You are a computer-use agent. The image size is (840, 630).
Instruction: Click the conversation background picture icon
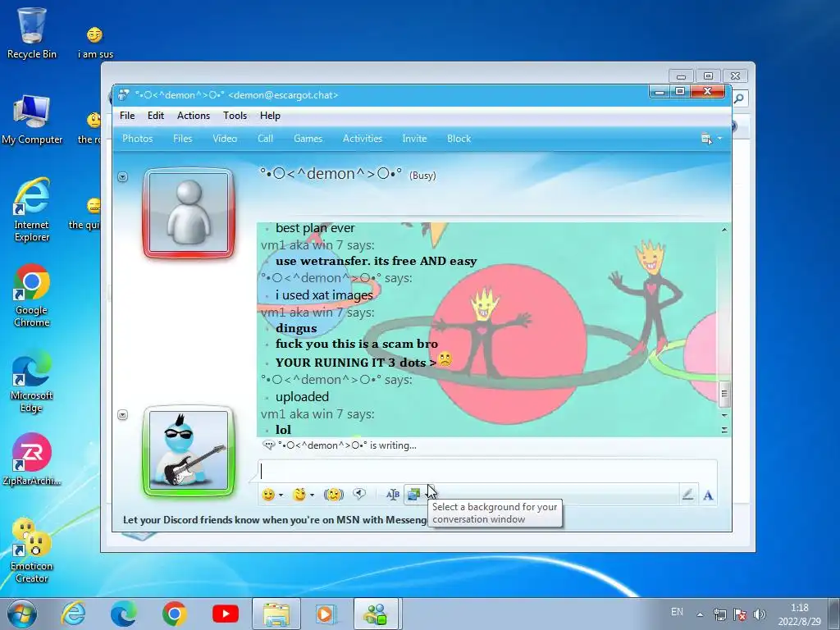(413, 495)
